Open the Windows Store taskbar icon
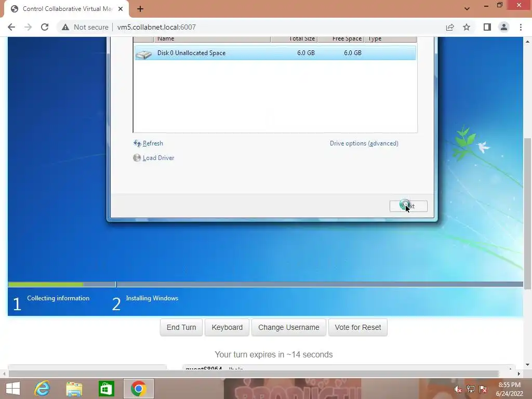Image resolution: width=532 pixels, height=399 pixels. 106,389
